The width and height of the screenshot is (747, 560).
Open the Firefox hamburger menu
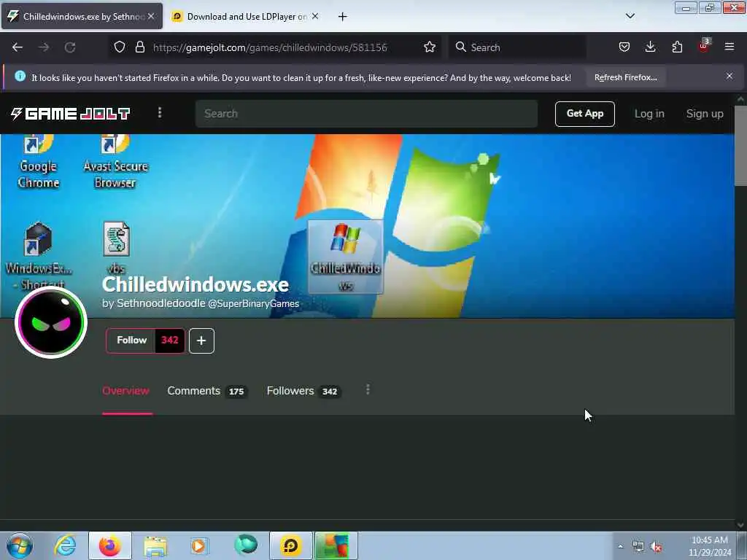click(x=729, y=47)
